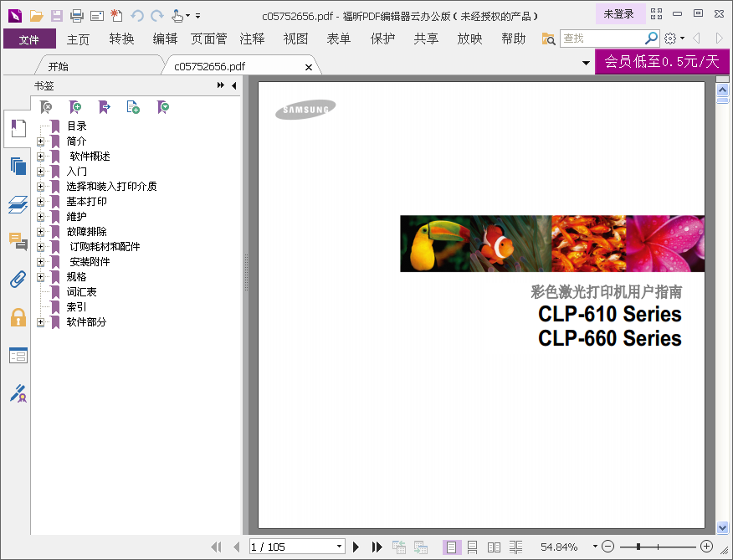Open the form fields panel in sidebar

click(x=18, y=356)
